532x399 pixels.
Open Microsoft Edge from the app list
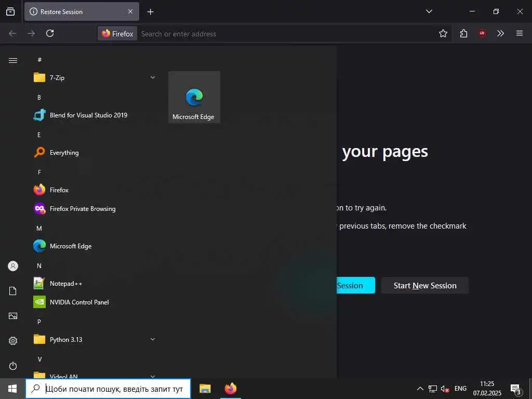(x=95, y=246)
